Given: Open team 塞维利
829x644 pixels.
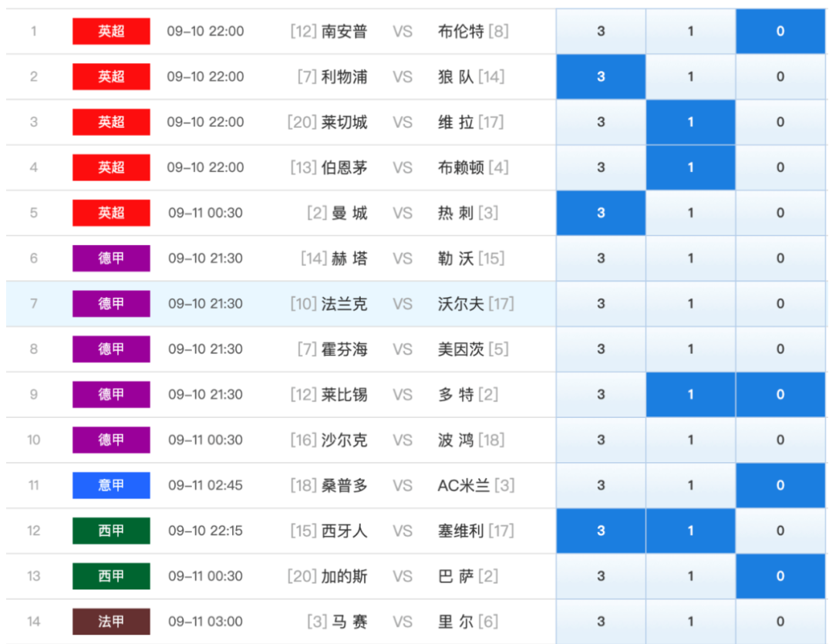Looking at the screenshot, I should pyautogui.click(x=460, y=532).
